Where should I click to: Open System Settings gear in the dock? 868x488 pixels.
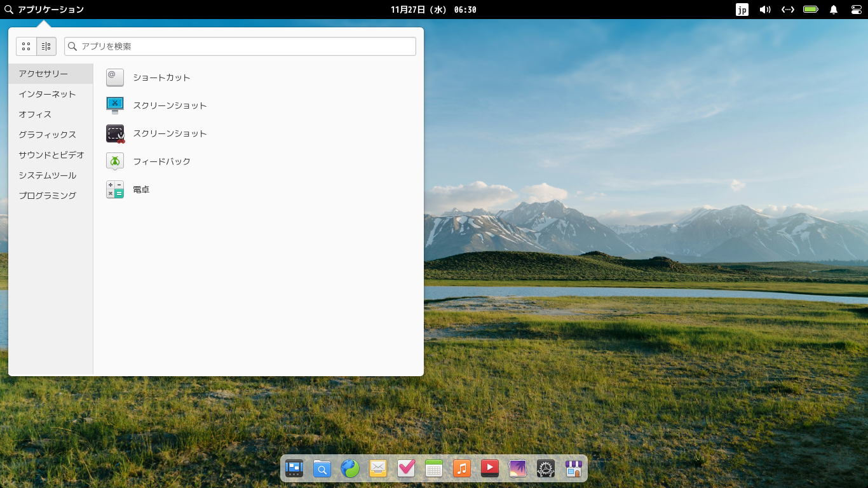click(x=545, y=468)
